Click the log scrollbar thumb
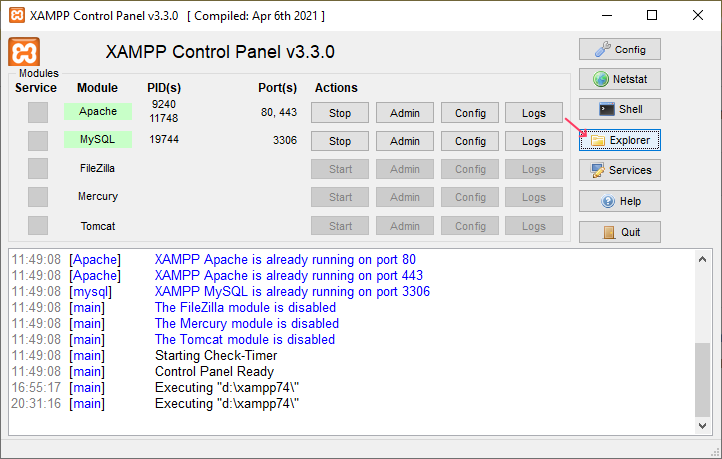 (x=702, y=380)
